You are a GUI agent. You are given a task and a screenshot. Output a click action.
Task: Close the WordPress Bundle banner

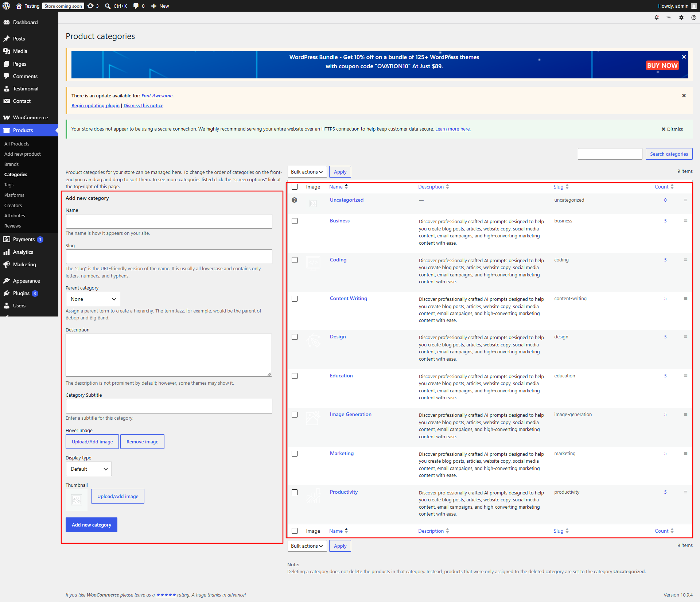684,57
